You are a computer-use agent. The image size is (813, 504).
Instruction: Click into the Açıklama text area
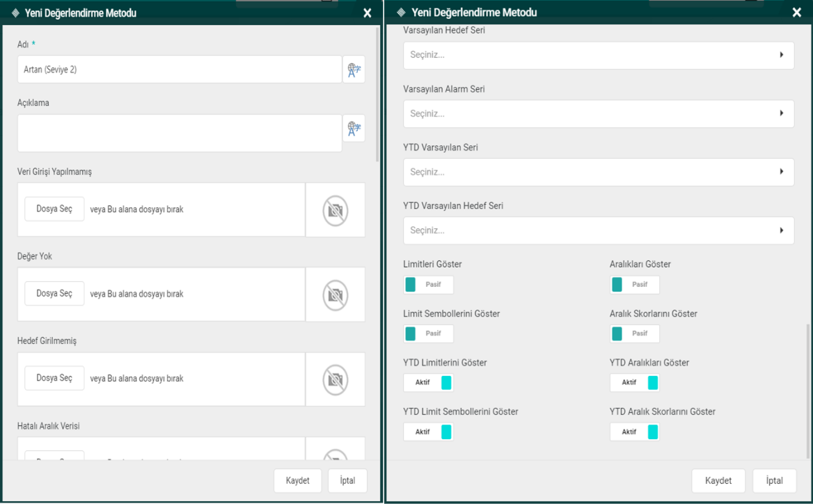(180, 133)
